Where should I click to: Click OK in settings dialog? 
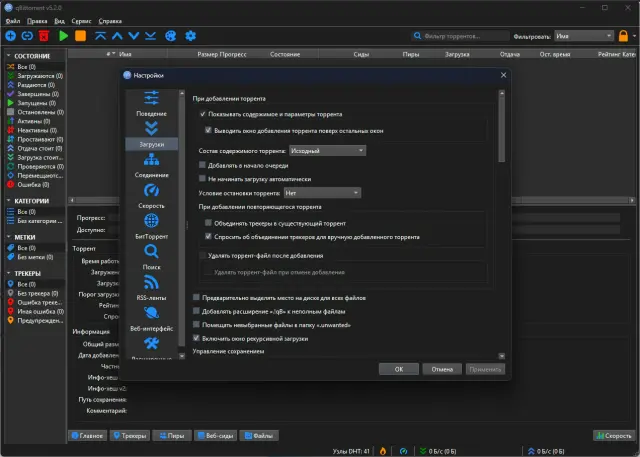399,369
